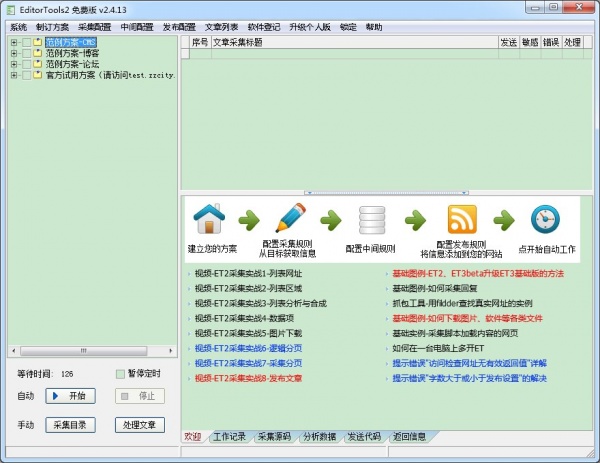Image resolution: width=600 pixels, height=463 pixels.
Task: Click the green arrow after the house icon
Action: pyautogui.click(x=249, y=220)
